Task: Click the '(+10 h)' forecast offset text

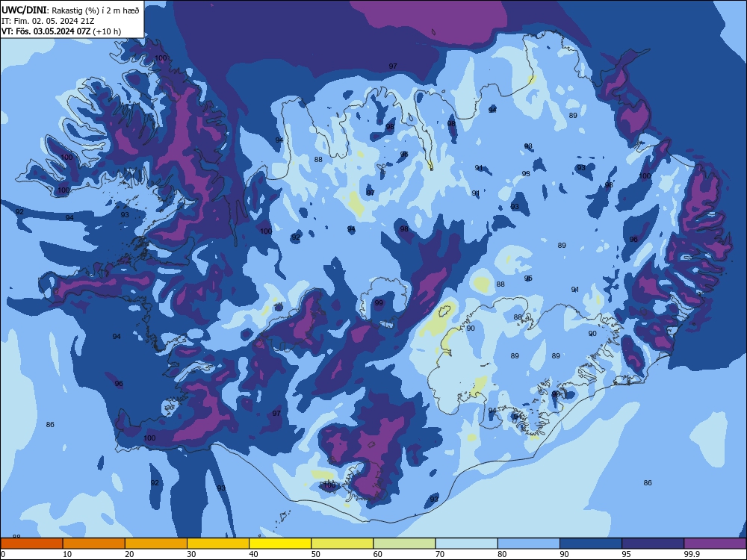Action: pos(107,31)
